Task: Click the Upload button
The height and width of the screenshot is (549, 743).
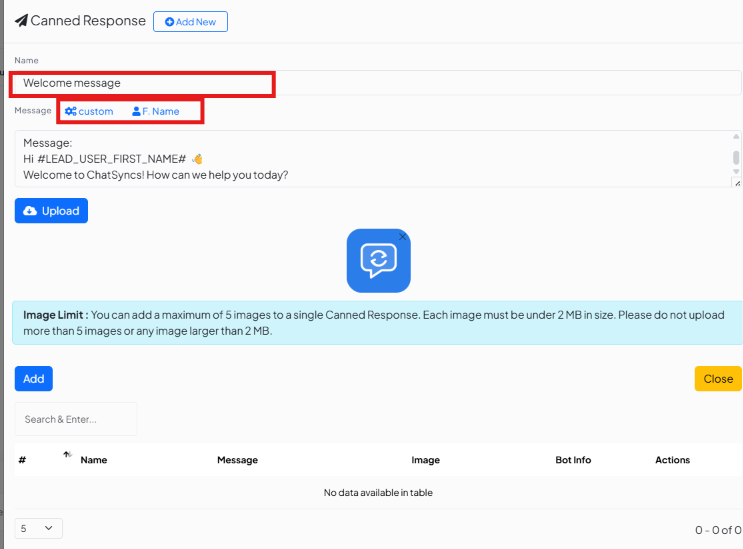Action: (51, 211)
